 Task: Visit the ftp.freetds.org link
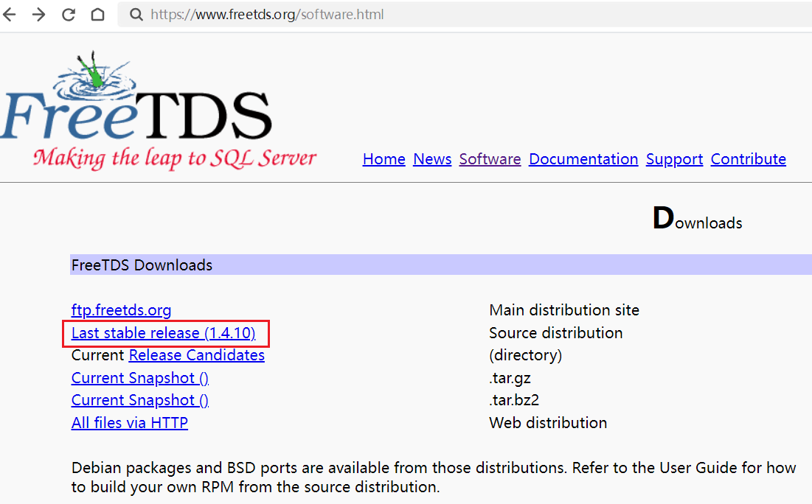tap(121, 310)
